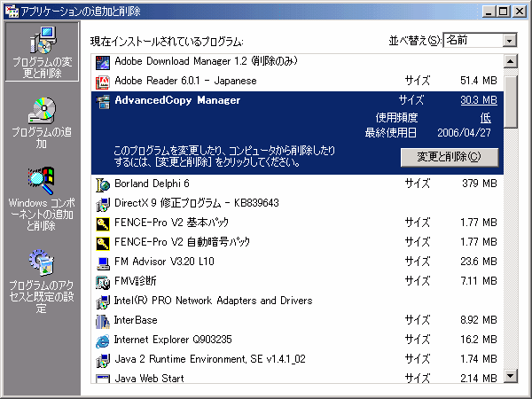Select DirectX 9 修正プログラム - KB839643 text
This screenshot has width=532, height=399.
tap(197, 203)
